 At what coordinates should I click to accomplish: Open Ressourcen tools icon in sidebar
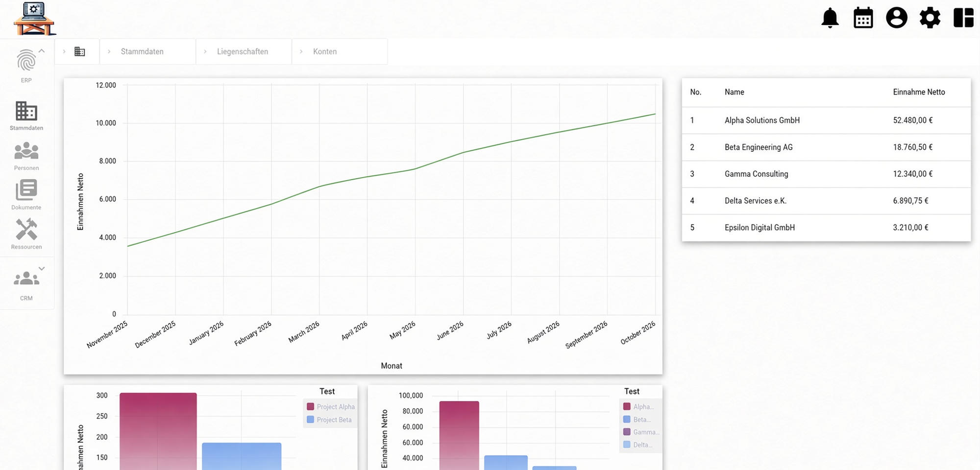tap(26, 229)
